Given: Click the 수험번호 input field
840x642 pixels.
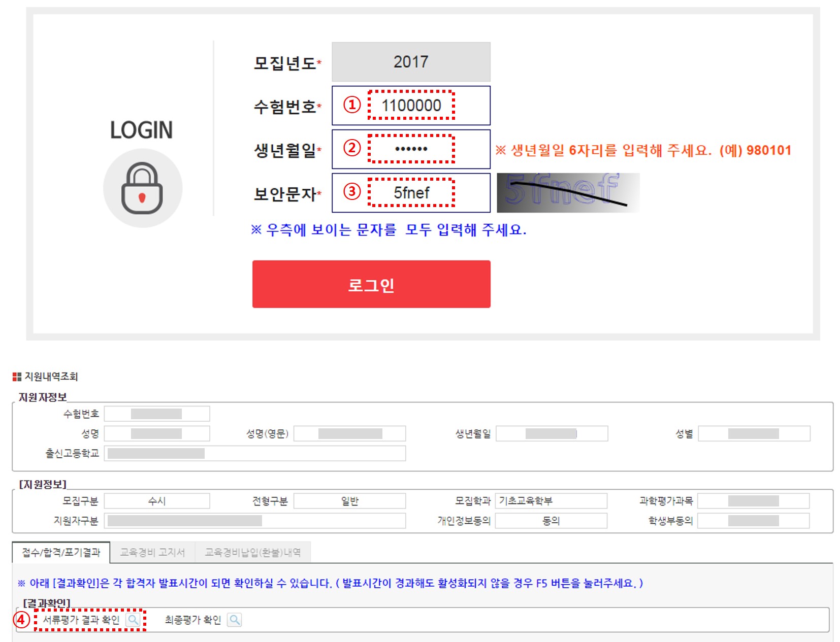Looking at the screenshot, I should [411, 106].
